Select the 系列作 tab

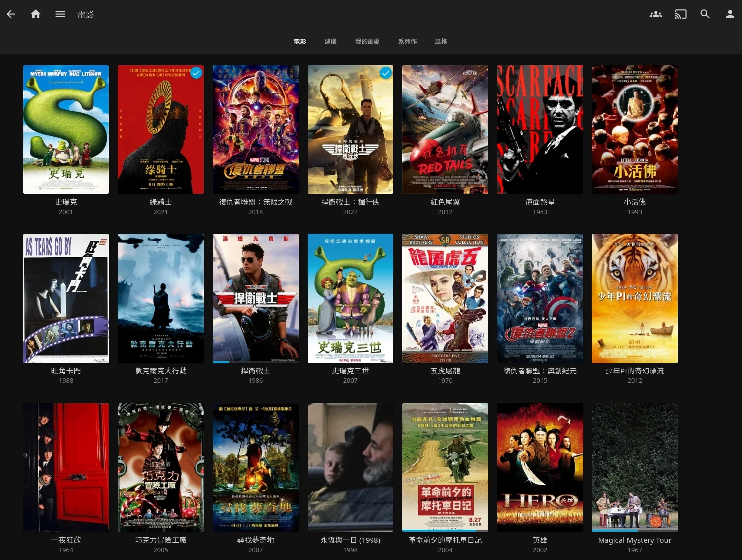(407, 42)
